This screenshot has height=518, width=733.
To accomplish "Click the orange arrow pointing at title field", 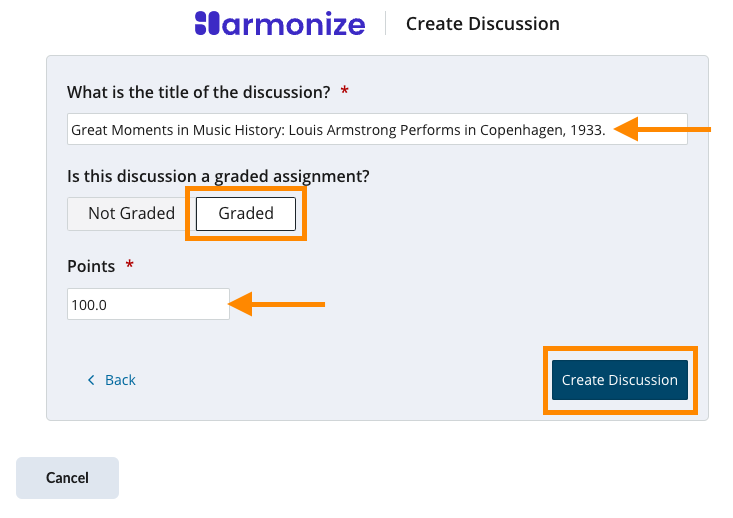I will pyautogui.click(x=662, y=129).
